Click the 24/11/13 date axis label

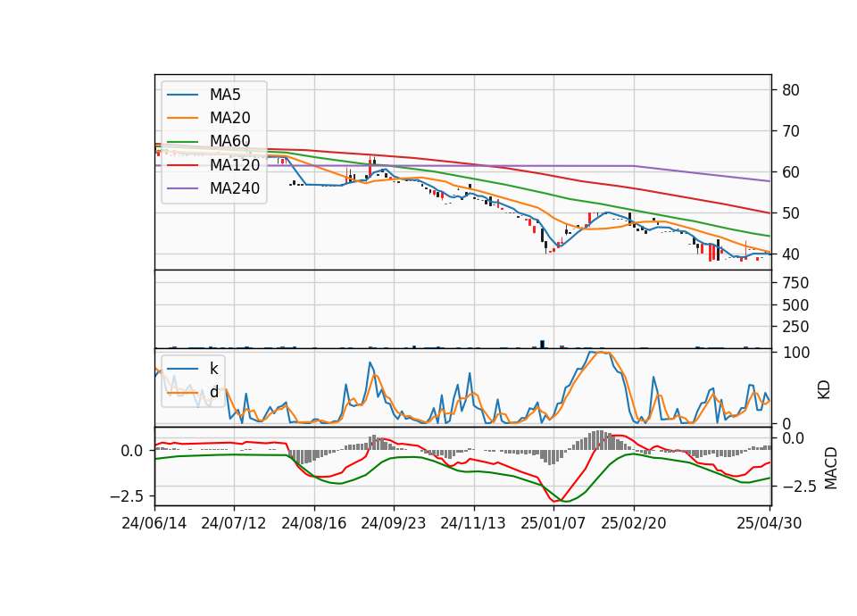pyautogui.click(x=473, y=523)
